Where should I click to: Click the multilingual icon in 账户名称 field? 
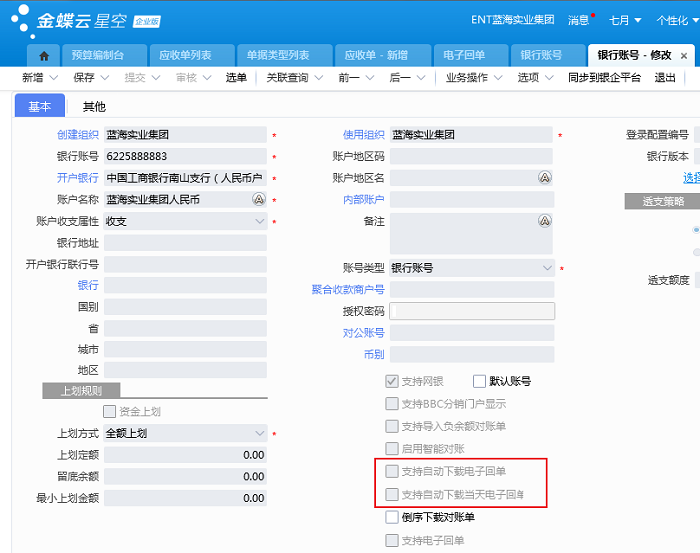click(258, 200)
